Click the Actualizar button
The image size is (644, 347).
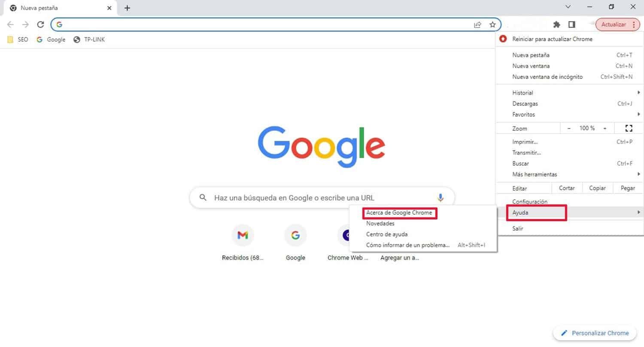coord(618,24)
